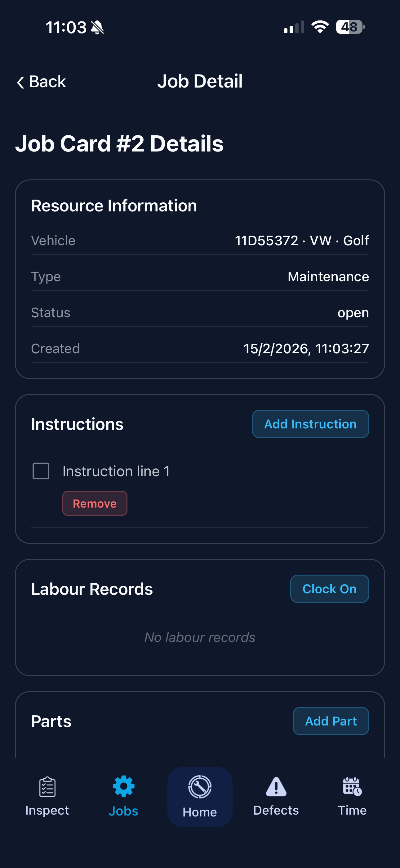
Task: Check the Instruction line 1 checkbox
Action: pyautogui.click(x=41, y=471)
